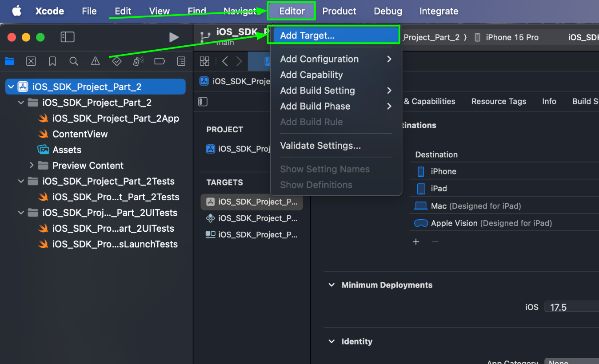Collapse the Part_2UITests group
The width and height of the screenshot is (599, 364).
point(21,213)
